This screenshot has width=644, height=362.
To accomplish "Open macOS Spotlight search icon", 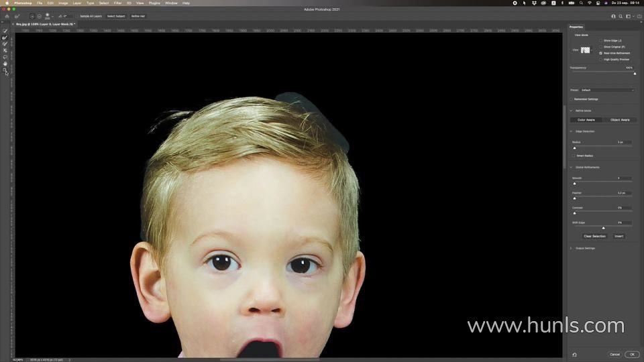I will (581, 3).
